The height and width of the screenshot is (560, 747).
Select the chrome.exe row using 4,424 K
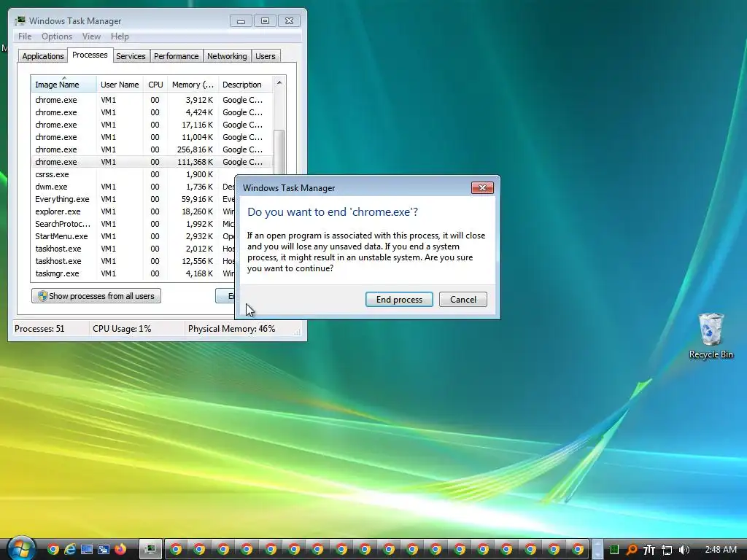pos(152,112)
